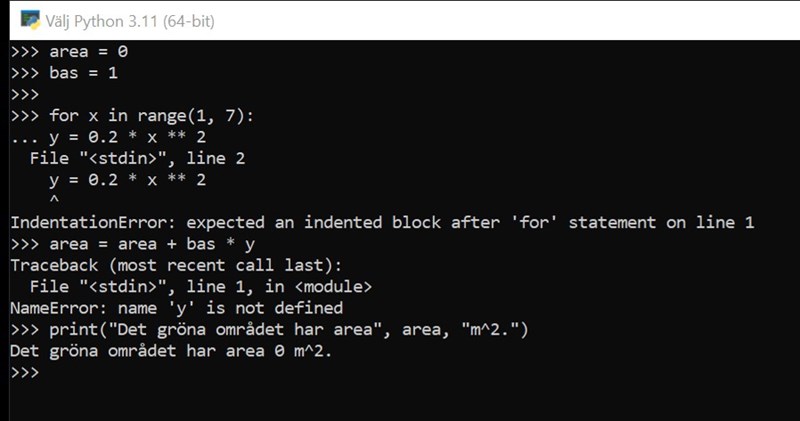Click the "Traceback (most recent call last):" line

(176, 265)
